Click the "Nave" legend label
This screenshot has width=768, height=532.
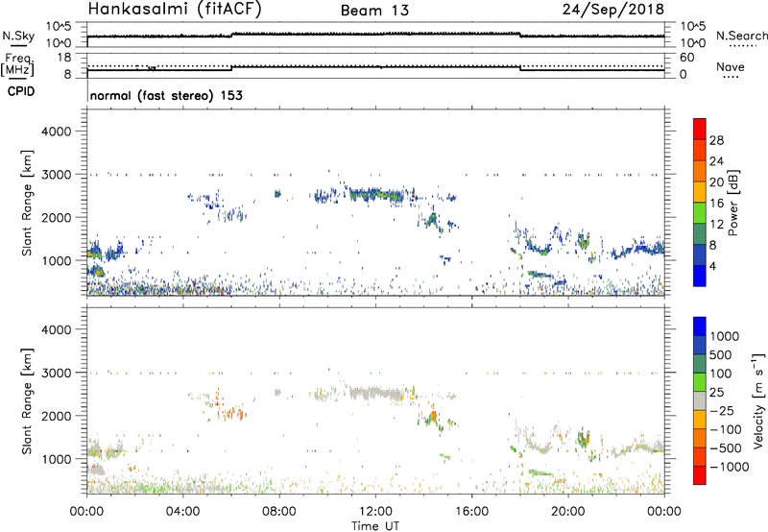tap(731, 67)
